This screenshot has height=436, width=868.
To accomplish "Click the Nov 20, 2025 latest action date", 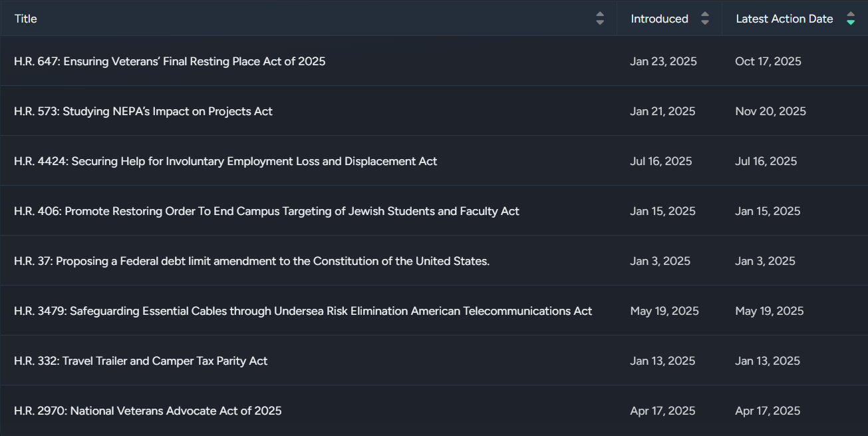I will pos(770,111).
